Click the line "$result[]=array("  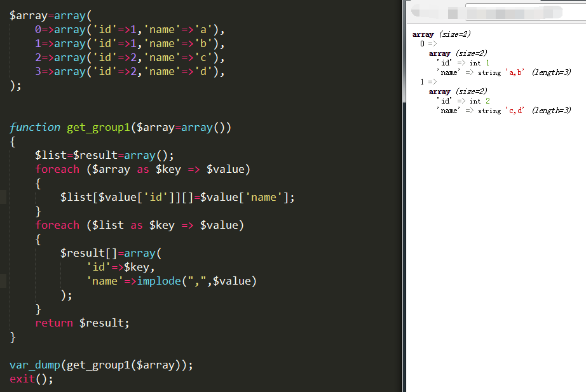pyautogui.click(x=111, y=253)
